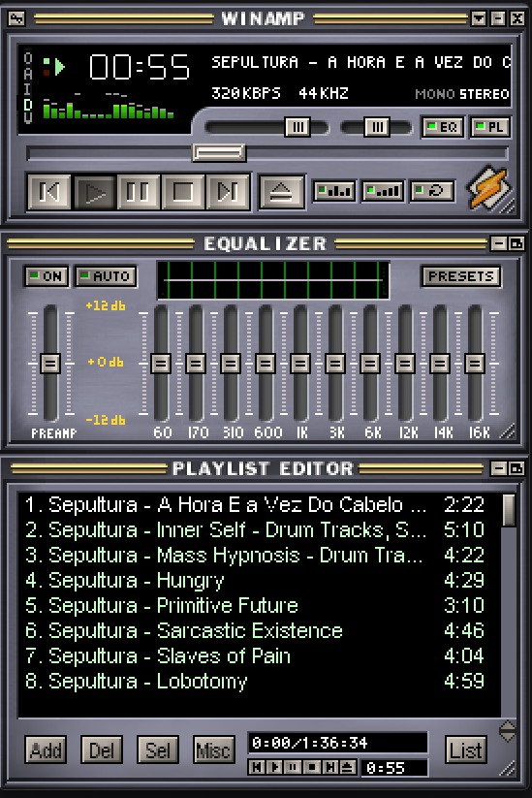This screenshot has width=532, height=798.
Task: Select track 7 Slaves of Pain
Action: 260,656
